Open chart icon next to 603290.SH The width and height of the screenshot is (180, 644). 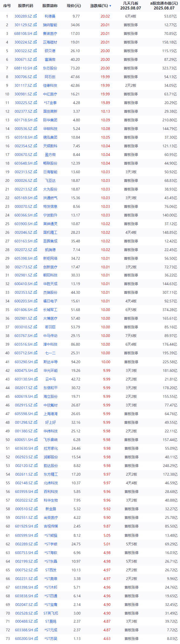(x=36, y=362)
